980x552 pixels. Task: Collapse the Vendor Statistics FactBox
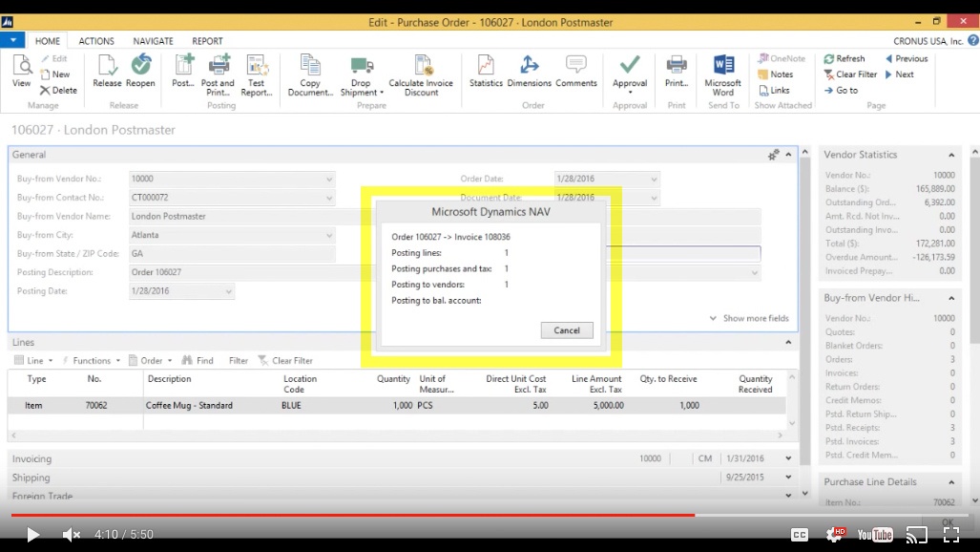tap(951, 155)
